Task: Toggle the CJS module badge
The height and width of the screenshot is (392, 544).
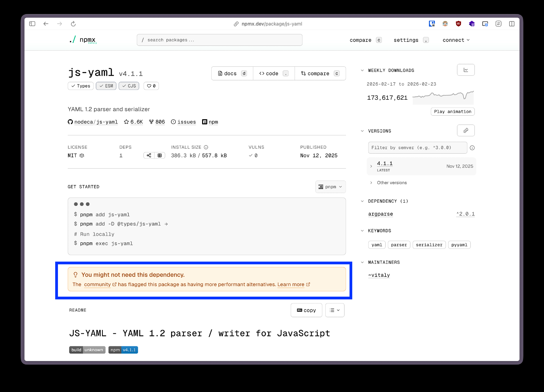Action: click(x=129, y=86)
